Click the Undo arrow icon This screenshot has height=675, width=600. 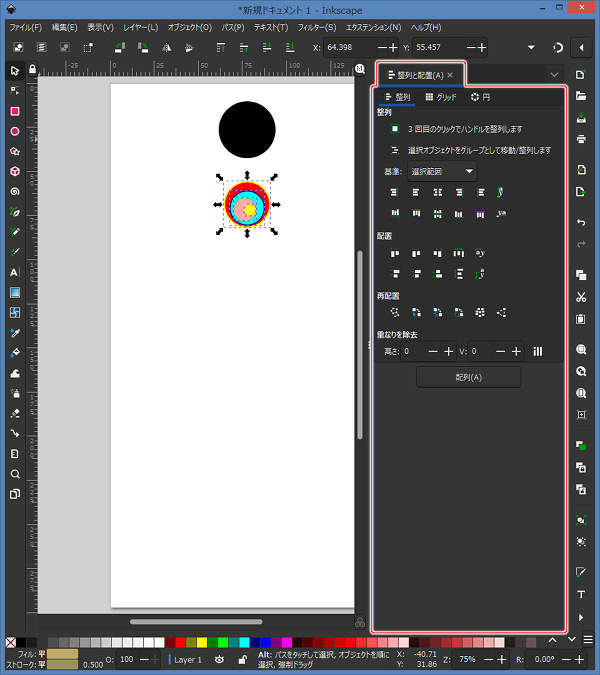581,221
